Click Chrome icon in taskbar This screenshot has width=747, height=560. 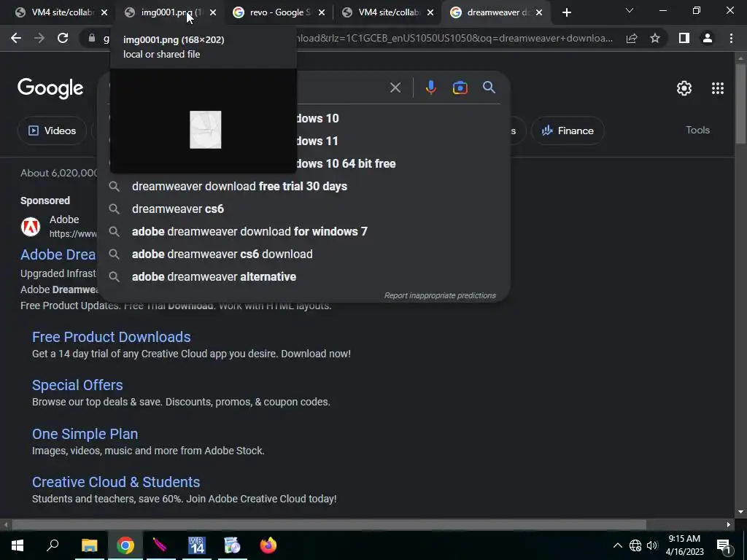125,545
